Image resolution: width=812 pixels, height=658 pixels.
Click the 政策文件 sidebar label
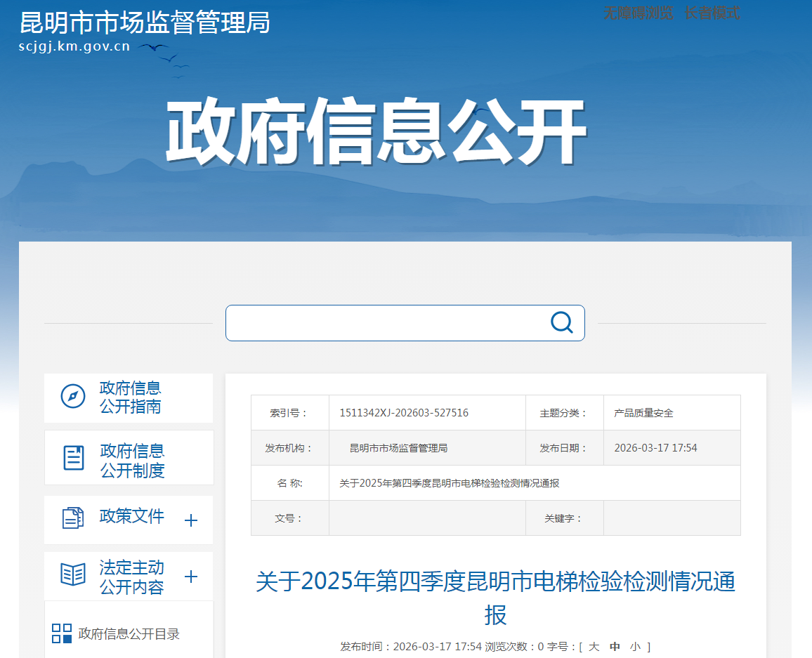click(132, 517)
